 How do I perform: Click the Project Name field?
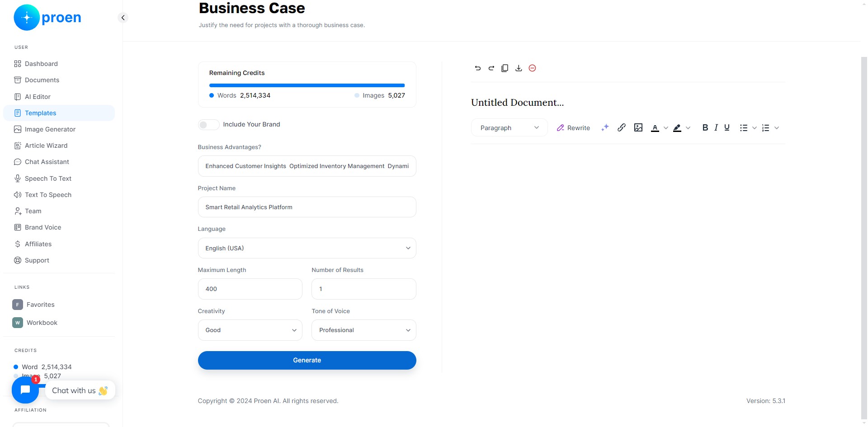tap(307, 207)
